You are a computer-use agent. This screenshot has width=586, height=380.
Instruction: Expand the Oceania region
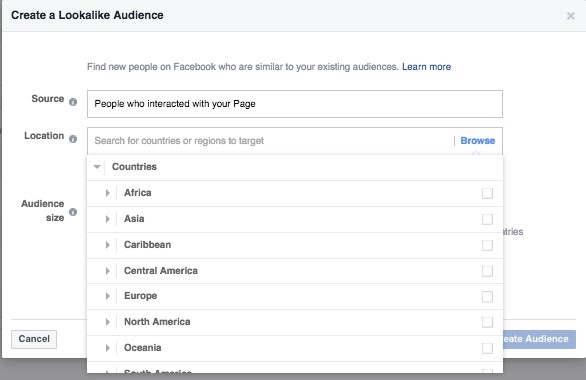tap(108, 348)
